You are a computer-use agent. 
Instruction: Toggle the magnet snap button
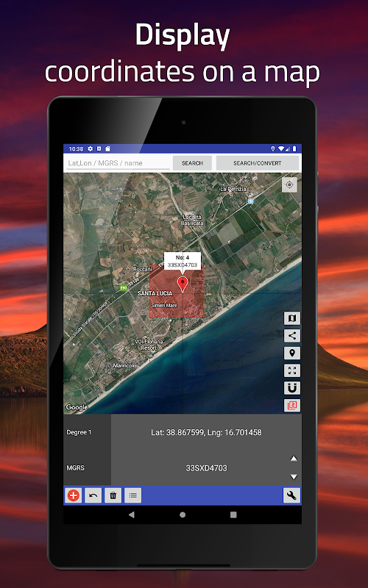pos(291,388)
